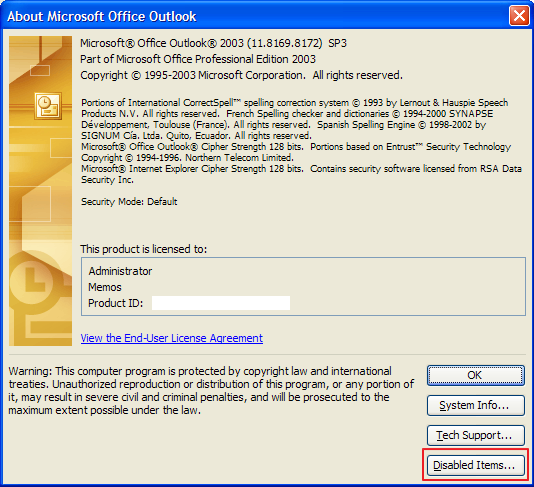
Task: Open the Disabled Items list
Action: (x=476, y=465)
